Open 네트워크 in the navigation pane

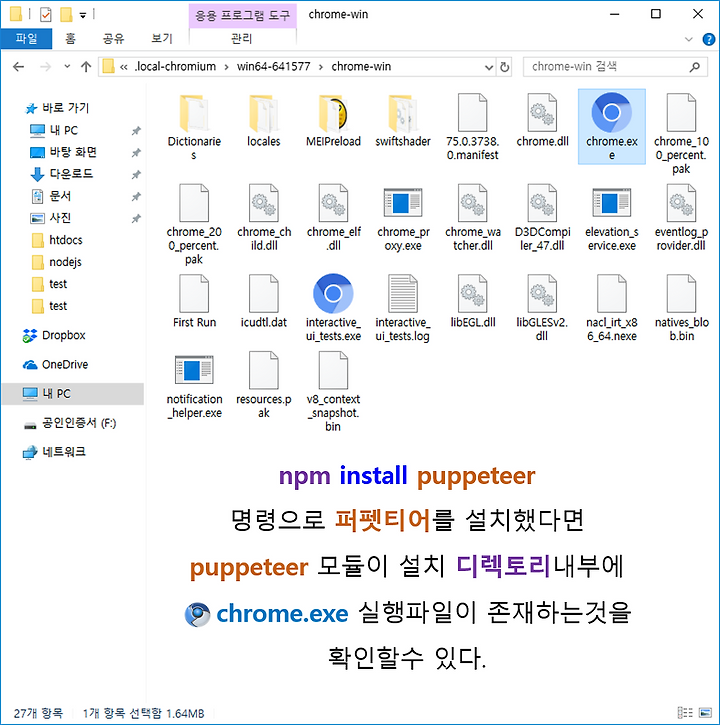coord(64,452)
